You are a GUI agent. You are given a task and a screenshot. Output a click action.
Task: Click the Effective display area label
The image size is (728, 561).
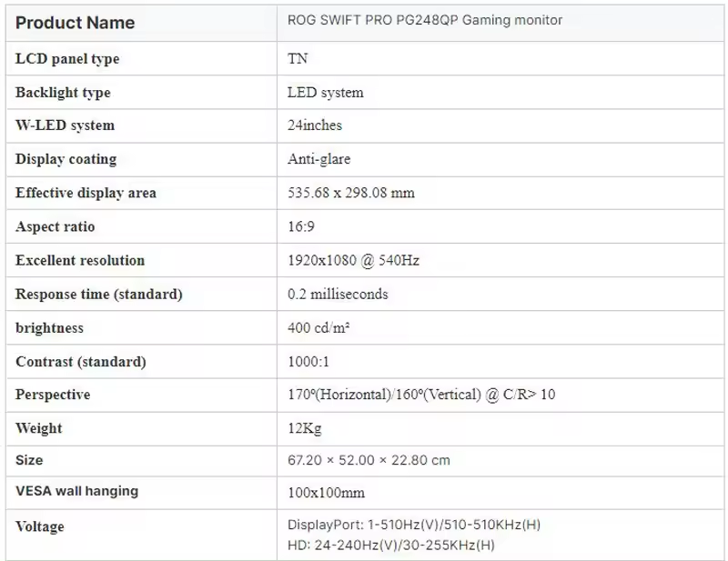pos(86,193)
